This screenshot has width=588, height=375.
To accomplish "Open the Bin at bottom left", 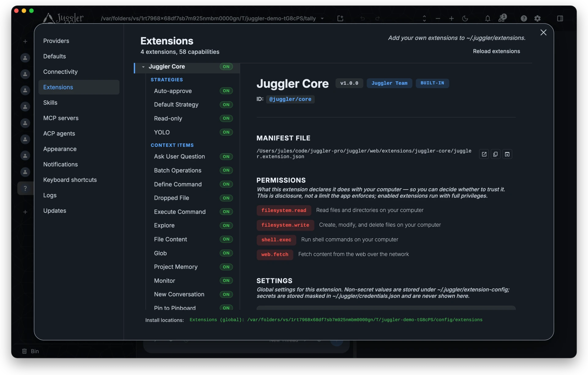I will pyautogui.click(x=31, y=351).
